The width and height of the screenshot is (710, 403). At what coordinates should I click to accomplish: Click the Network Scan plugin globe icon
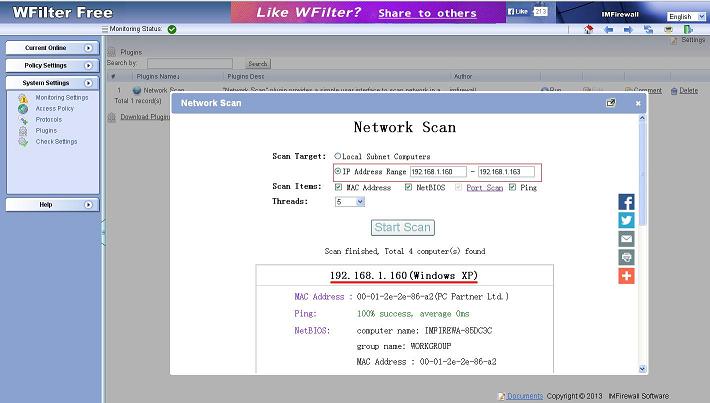tap(137, 90)
